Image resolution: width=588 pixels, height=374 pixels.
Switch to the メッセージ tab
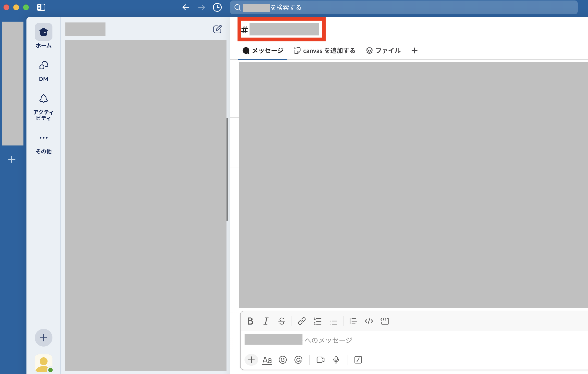pos(263,51)
